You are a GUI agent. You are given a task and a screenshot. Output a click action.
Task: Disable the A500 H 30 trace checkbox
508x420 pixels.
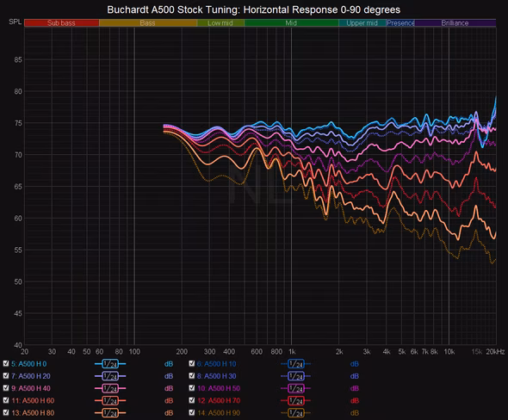pyautogui.click(x=192, y=375)
